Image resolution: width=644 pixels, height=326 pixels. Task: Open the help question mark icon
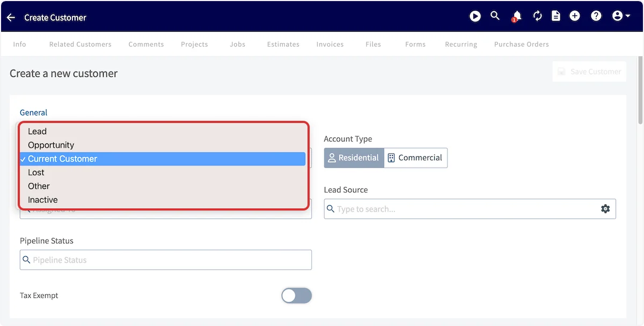pyautogui.click(x=596, y=16)
